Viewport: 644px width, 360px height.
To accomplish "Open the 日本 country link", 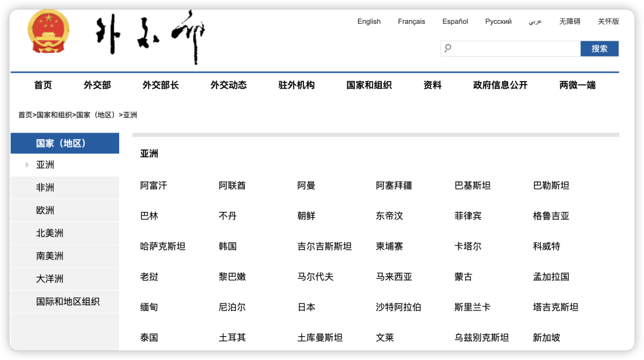I will (307, 307).
